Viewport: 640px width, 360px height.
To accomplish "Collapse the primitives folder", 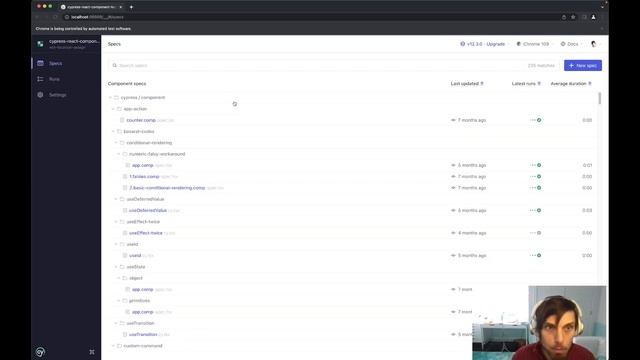I will (x=119, y=301).
